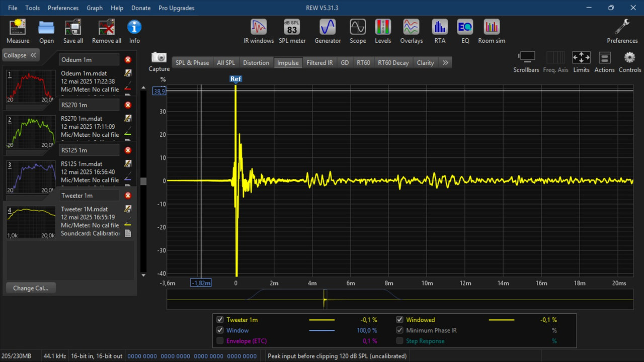
Task: Toggle Windowed trace checkbox
Action: (x=399, y=320)
